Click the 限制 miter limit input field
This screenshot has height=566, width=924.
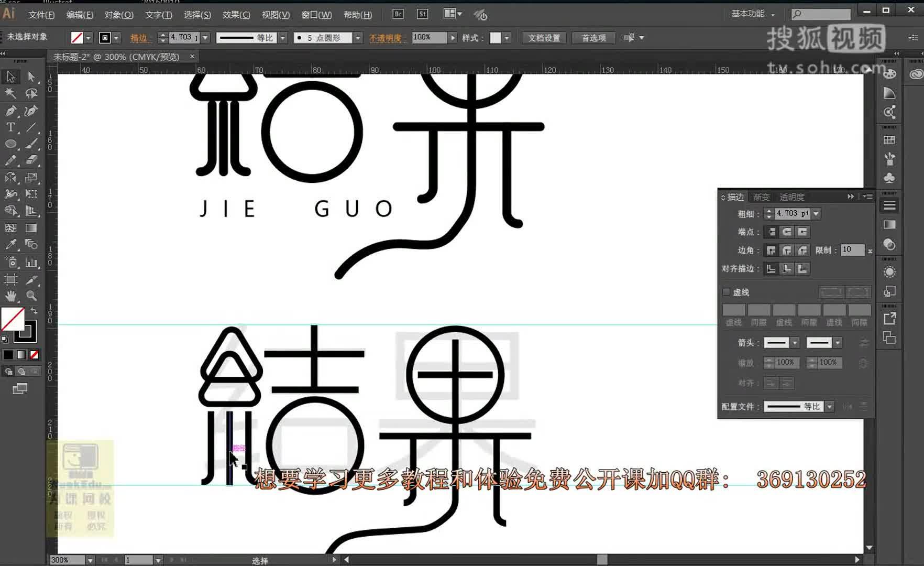pyautogui.click(x=853, y=250)
